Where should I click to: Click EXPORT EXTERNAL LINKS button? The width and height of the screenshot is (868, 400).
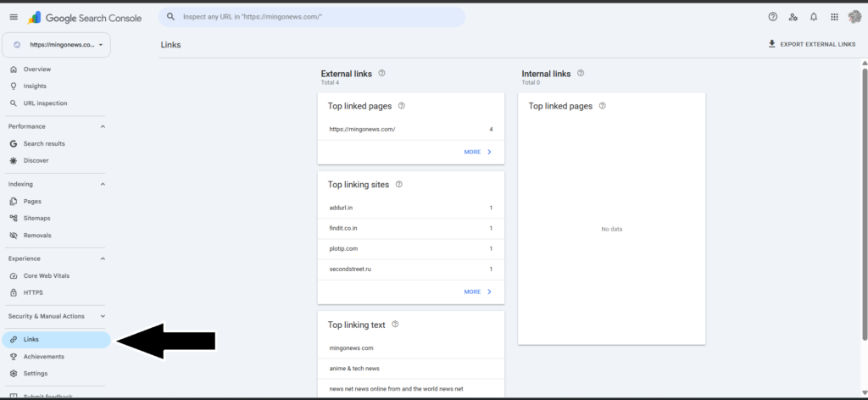click(x=811, y=44)
